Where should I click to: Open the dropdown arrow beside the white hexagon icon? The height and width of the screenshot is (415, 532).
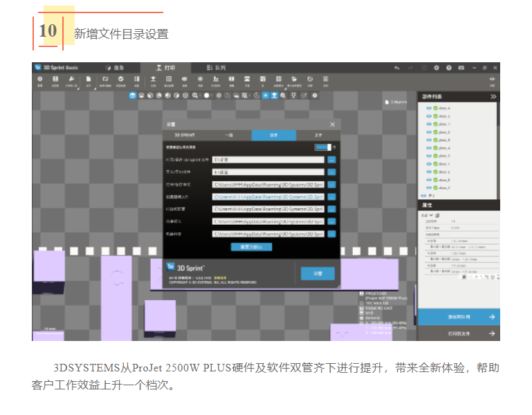pyautogui.click(x=212, y=95)
